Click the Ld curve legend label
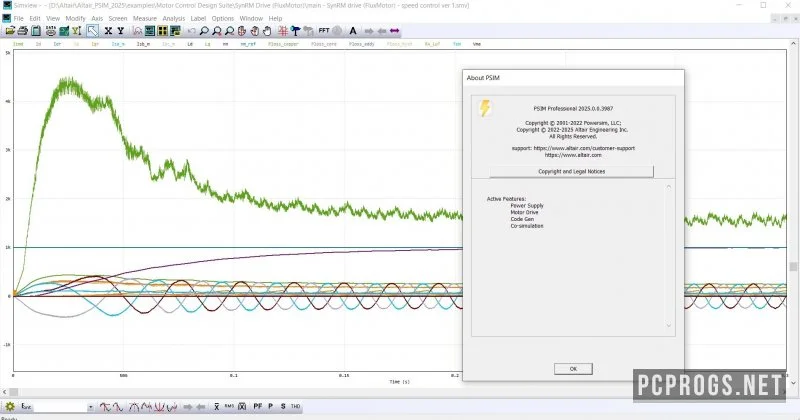This screenshot has width=800, height=420. point(190,44)
